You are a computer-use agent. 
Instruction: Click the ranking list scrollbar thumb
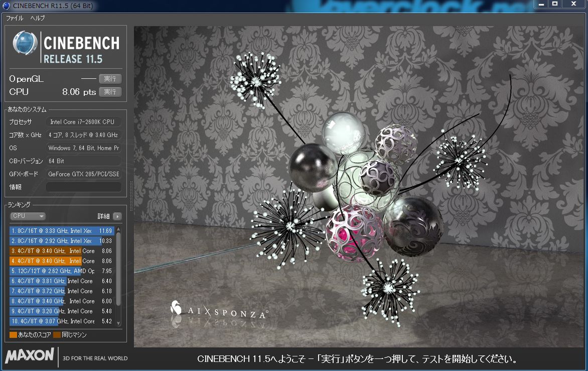[x=118, y=269]
